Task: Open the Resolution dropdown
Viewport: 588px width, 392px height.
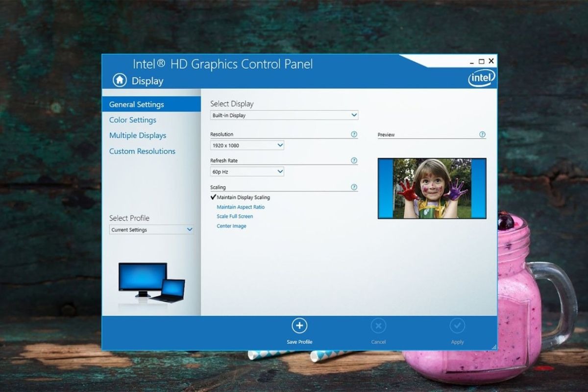Action: click(247, 145)
